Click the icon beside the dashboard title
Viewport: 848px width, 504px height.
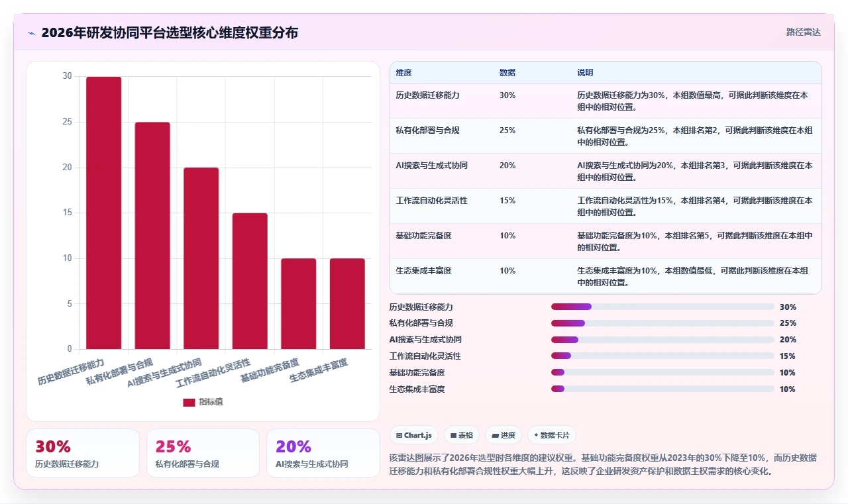(x=32, y=32)
